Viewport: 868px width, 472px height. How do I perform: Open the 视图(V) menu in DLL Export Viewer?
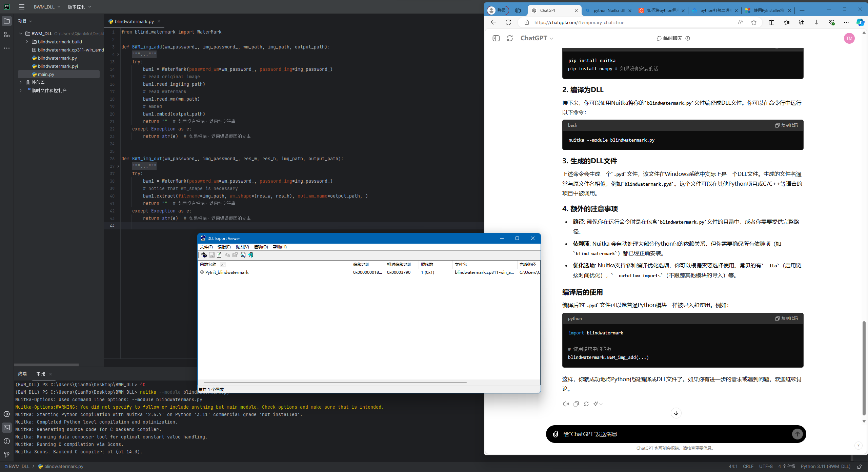[242, 247]
